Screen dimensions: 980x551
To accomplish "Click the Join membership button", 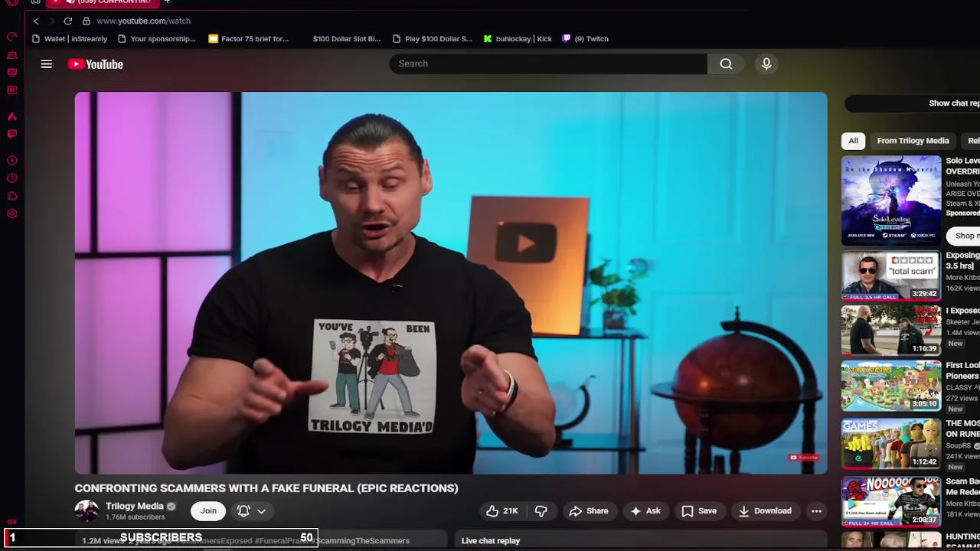I will pyautogui.click(x=208, y=510).
